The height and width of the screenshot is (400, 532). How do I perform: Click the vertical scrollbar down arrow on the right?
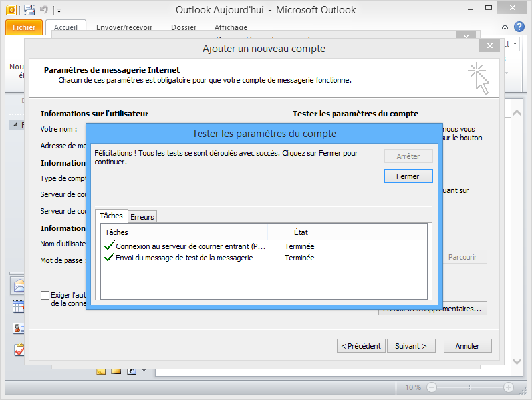coord(517,363)
